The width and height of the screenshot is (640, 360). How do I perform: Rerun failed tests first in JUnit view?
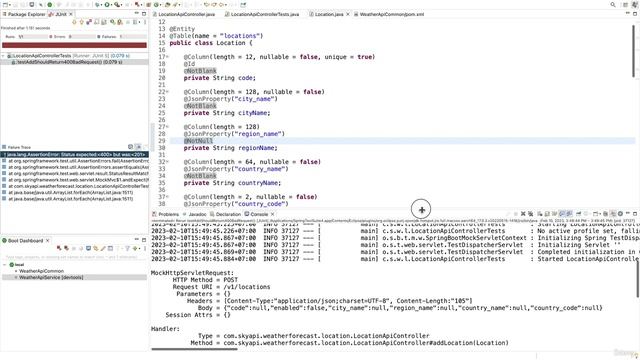[120, 22]
